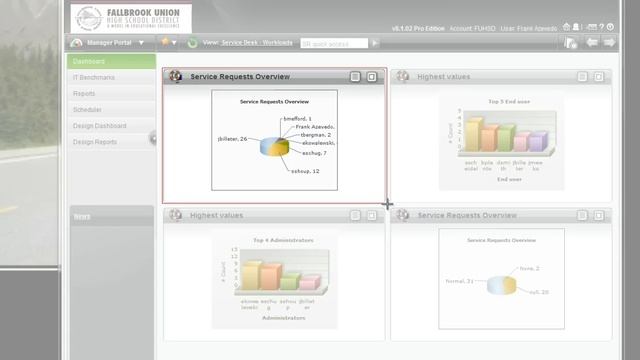
Task: Click the News panel header
Action: [x=112, y=216]
